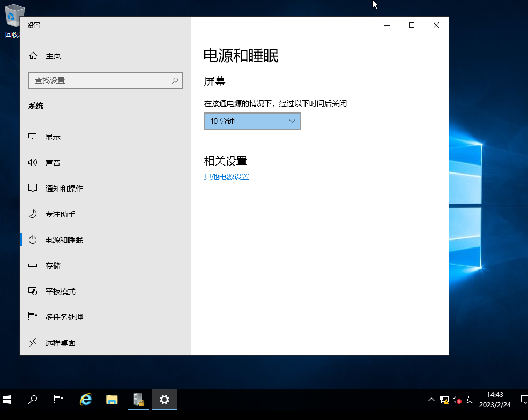Screen dimensions: 528x420
Task: Select 平板模式 in the sidebar
Action: pos(60,291)
